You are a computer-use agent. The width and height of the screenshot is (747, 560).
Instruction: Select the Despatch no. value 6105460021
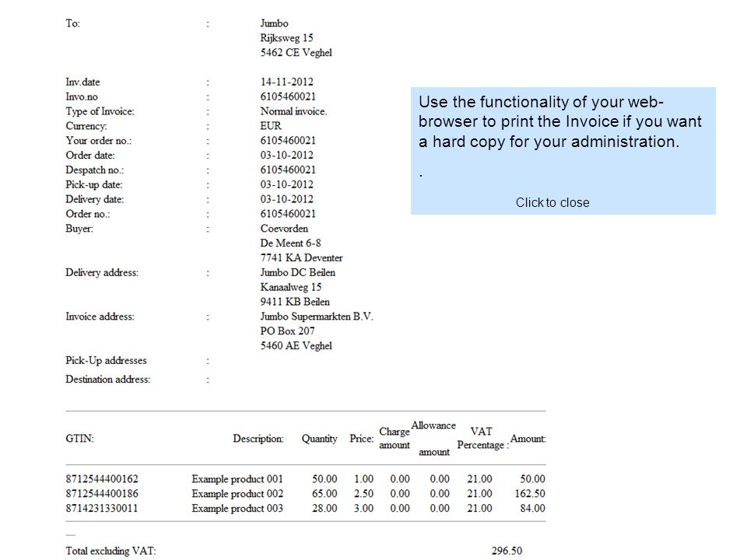288,170
